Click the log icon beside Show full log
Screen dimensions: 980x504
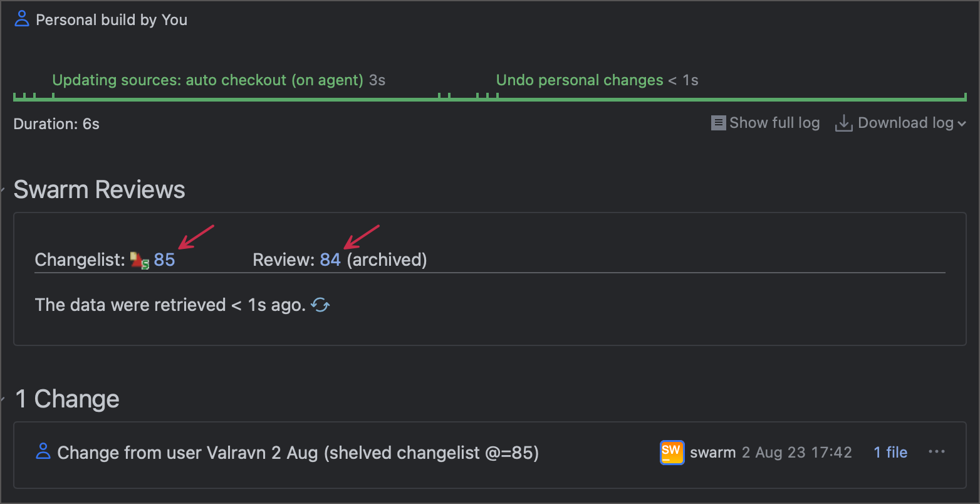718,123
